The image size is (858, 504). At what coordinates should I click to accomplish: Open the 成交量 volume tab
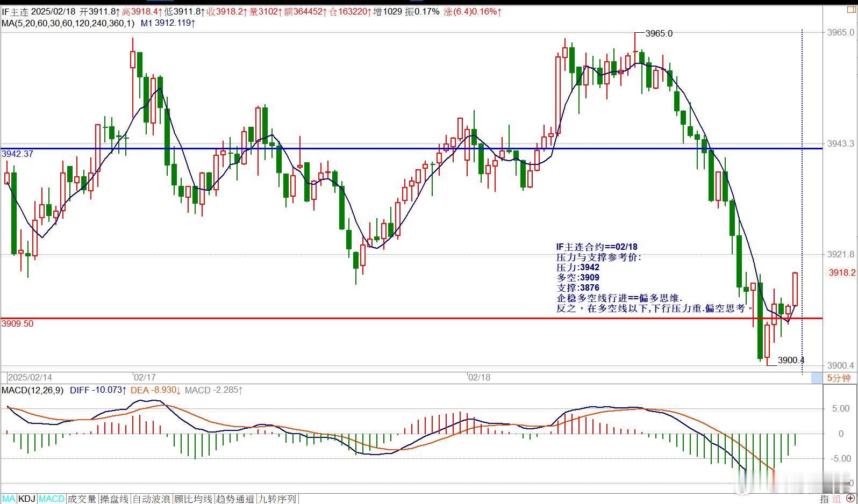click(x=82, y=499)
